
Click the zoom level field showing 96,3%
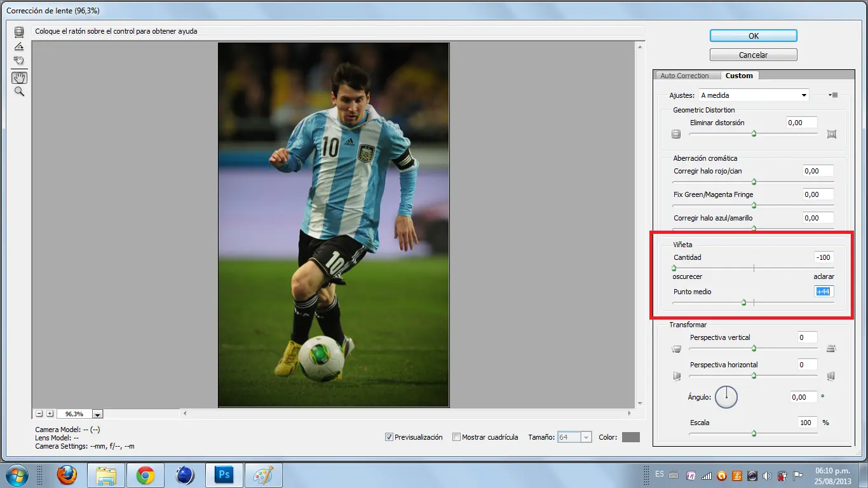coord(74,414)
